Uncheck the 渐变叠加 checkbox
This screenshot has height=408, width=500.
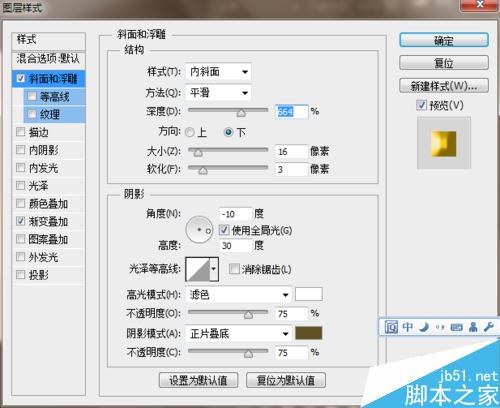[21, 221]
